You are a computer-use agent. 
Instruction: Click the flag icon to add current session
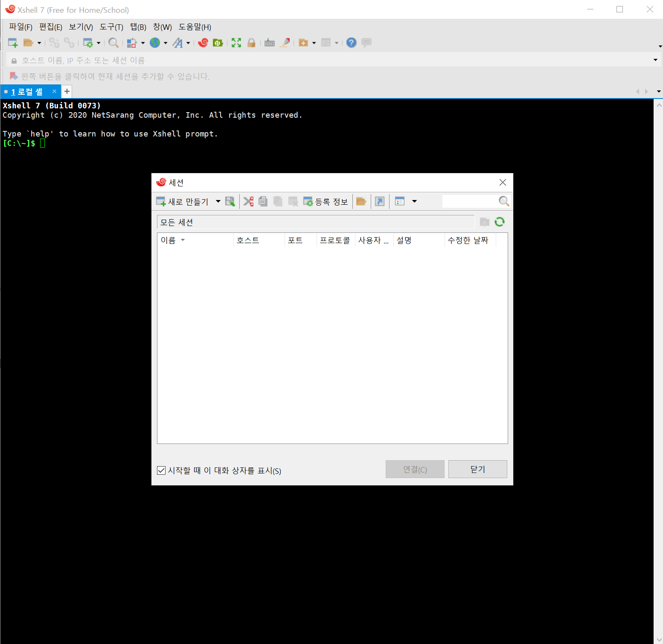[14, 76]
